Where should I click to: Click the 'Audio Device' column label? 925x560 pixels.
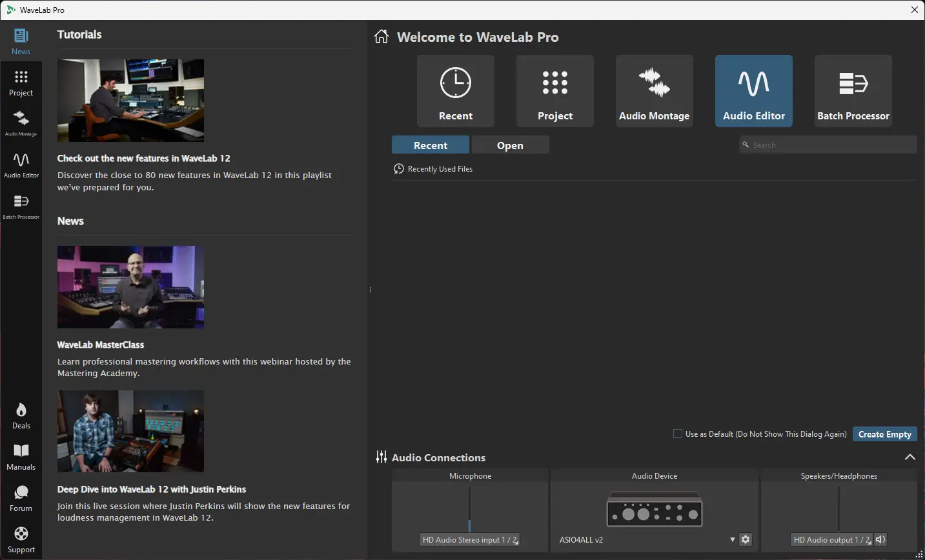coord(655,476)
